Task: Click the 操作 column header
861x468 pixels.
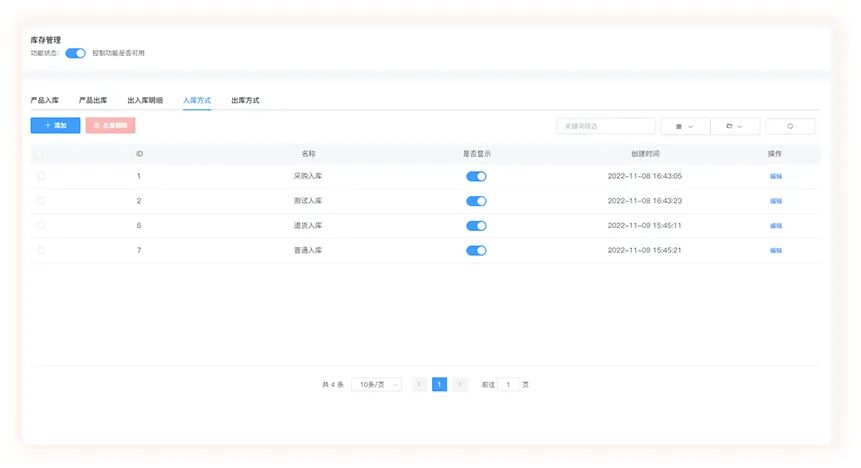Action: (775, 154)
